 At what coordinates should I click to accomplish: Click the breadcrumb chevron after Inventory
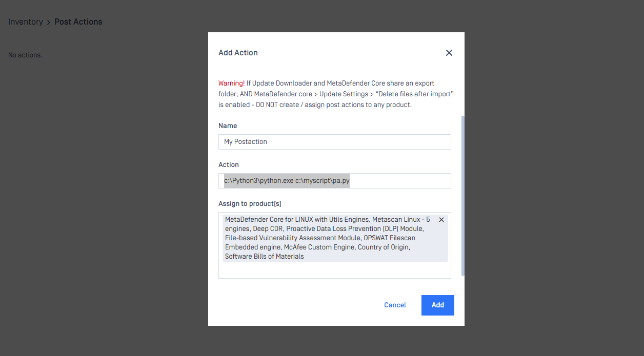click(x=49, y=22)
